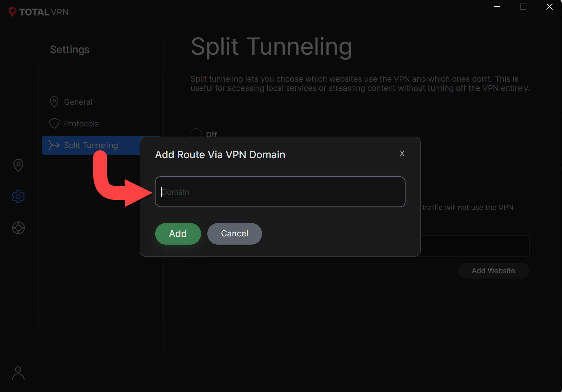This screenshot has width=562, height=392.
Task: Open the settings gear icon in sidebar
Action: pyautogui.click(x=18, y=197)
